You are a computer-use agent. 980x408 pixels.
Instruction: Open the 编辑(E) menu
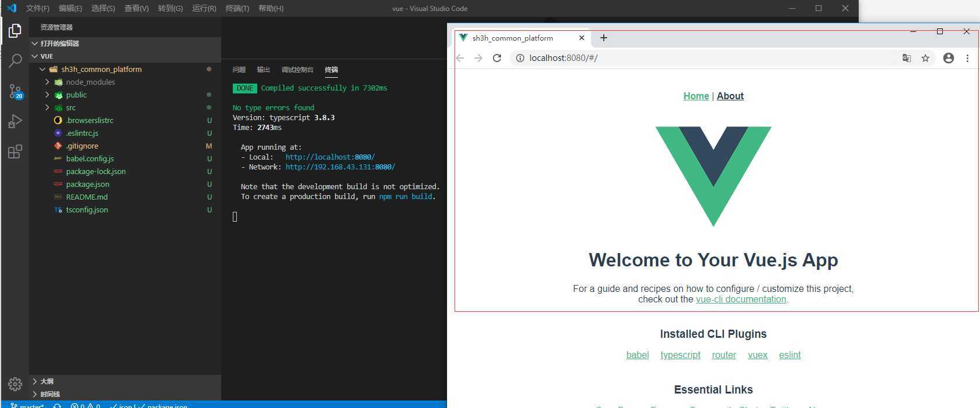pos(70,8)
